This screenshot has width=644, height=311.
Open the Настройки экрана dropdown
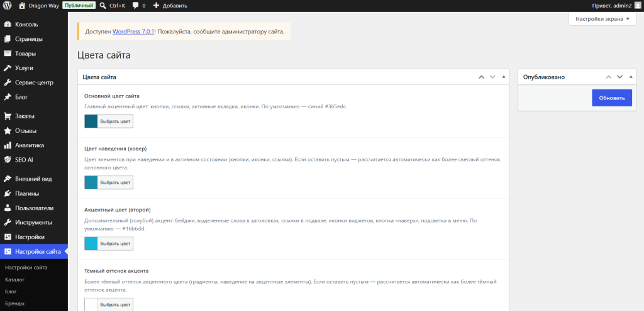tap(602, 19)
